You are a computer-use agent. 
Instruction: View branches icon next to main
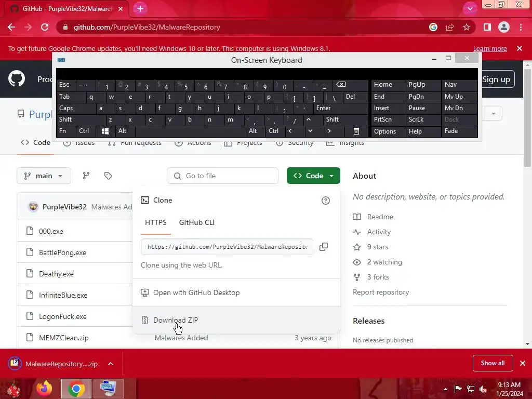pyautogui.click(x=86, y=176)
